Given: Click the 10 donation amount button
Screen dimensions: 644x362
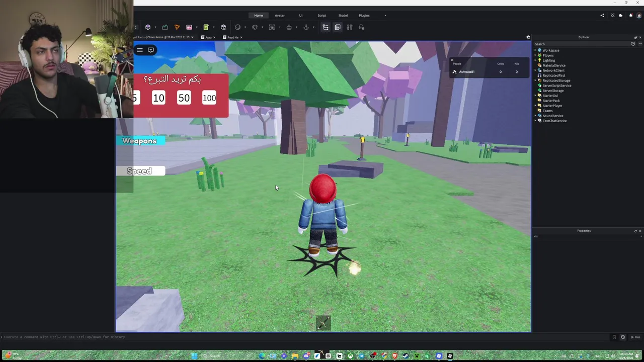Looking at the screenshot, I should click(x=158, y=98).
